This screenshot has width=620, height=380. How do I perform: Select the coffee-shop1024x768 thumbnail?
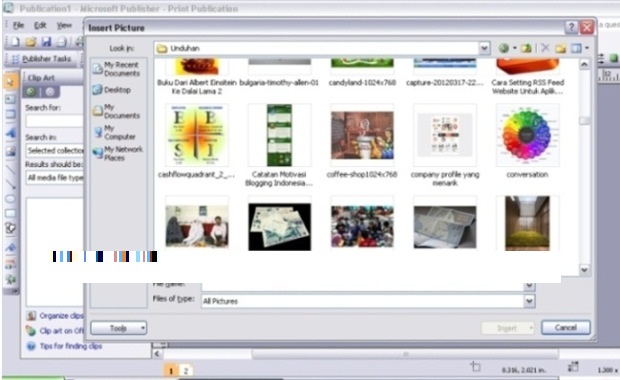click(x=362, y=135)
